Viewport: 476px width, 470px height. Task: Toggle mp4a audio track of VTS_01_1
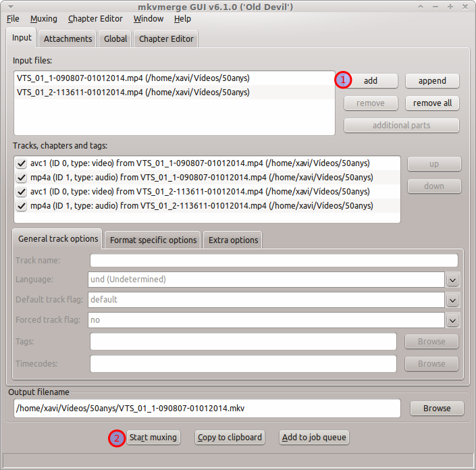[22, 178]
